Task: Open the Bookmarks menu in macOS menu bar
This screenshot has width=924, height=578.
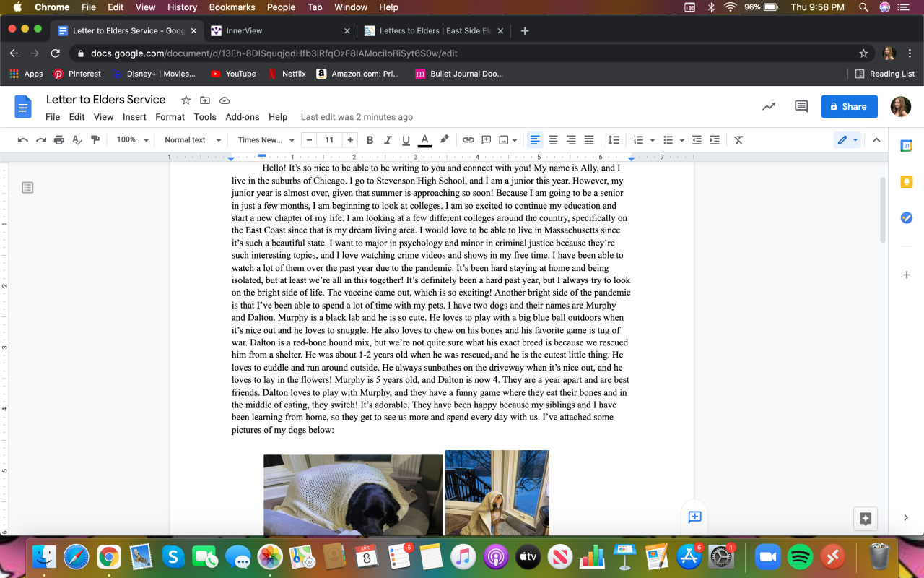Action: [232, 7]
